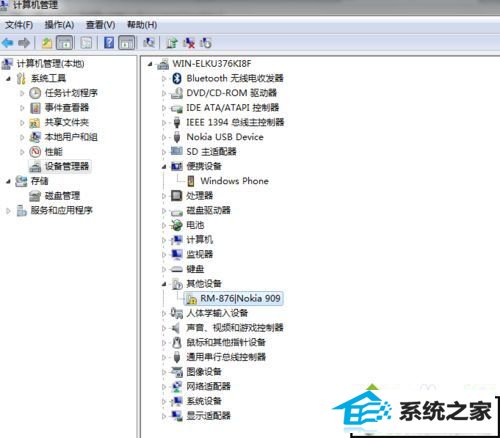Image resolution: width=500 pixels, height=438 pixels.
Task: Click the Forward arrow in toolbar
Action: tap(24, 43)
